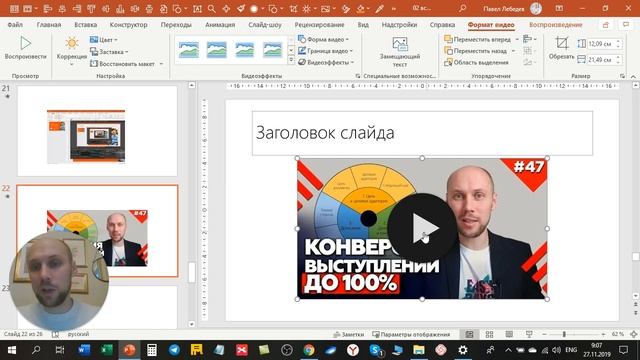Switch to the Анимация tab

(220, 24)
